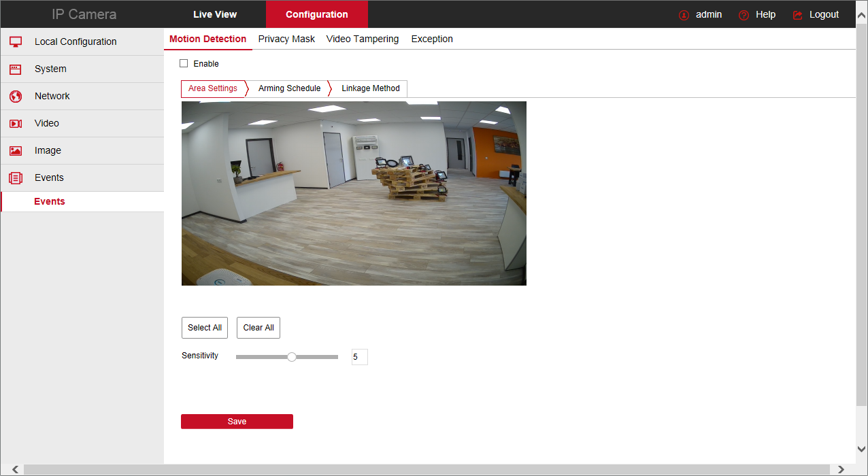Click the Clear All button
868x476 pixels.
click(258, 328)
